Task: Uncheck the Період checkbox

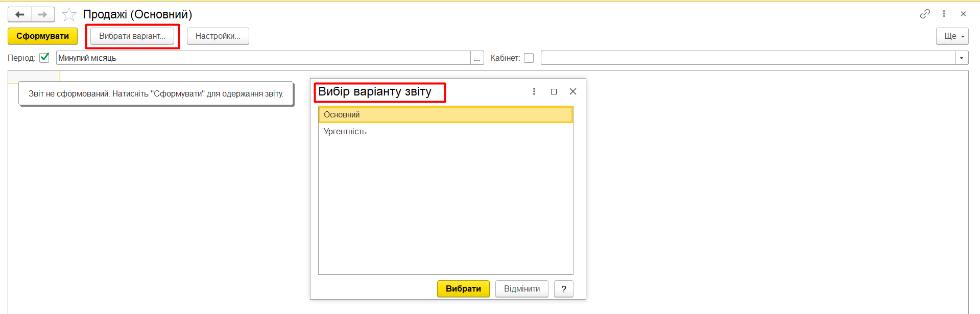Action: (x=44, y=58)
